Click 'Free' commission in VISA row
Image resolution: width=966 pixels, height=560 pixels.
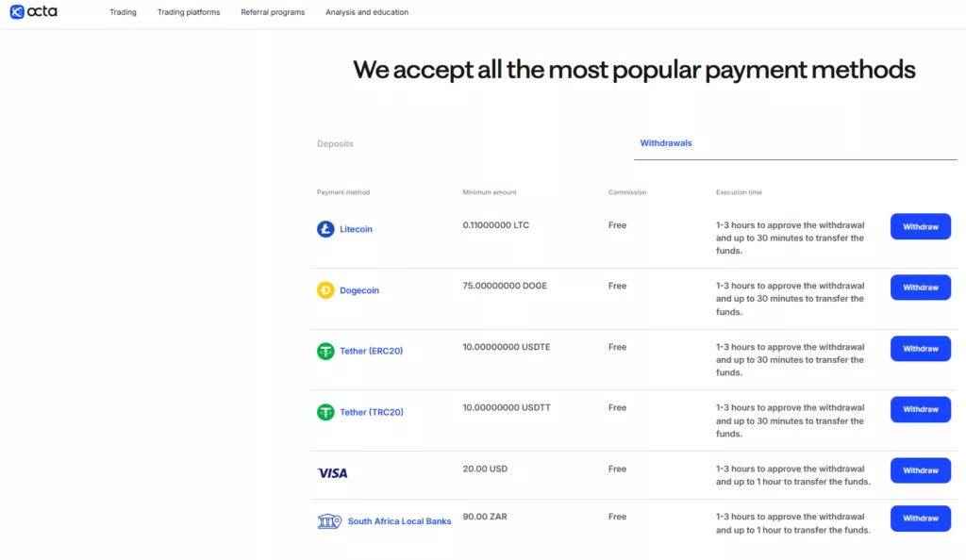pyautogui.click(x=617, y=469)
